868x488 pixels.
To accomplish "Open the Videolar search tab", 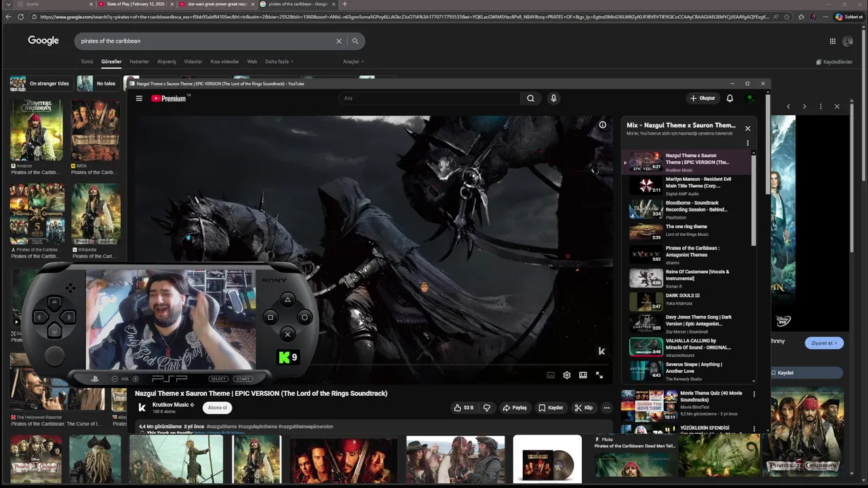I will coord(193,62).
